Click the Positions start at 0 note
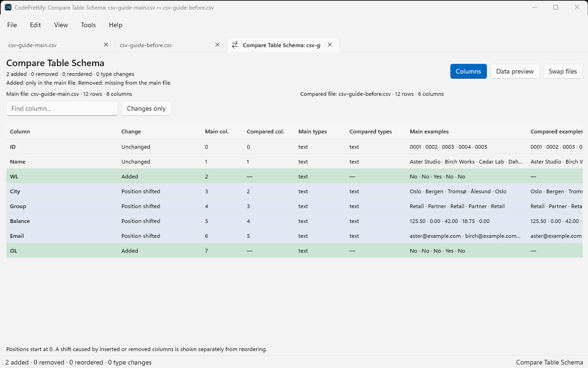This screenshot has width=588, height=368. [x=136, y=349]
